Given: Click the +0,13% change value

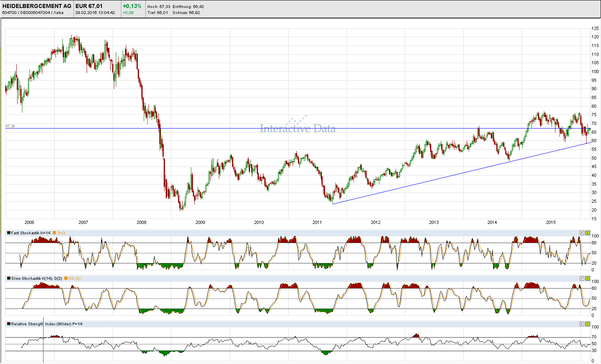Looking at the screenshot, I should 132,6.
